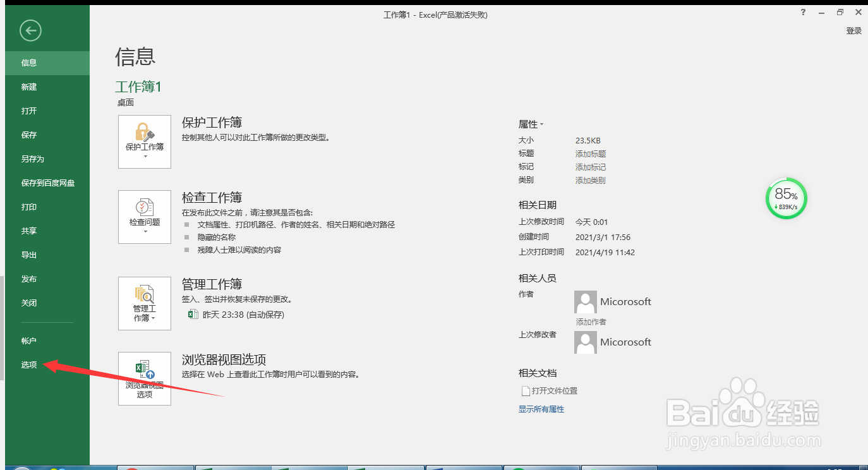
Task: Select 新建 in the sidebar
Action: click(x=47, y=87)
